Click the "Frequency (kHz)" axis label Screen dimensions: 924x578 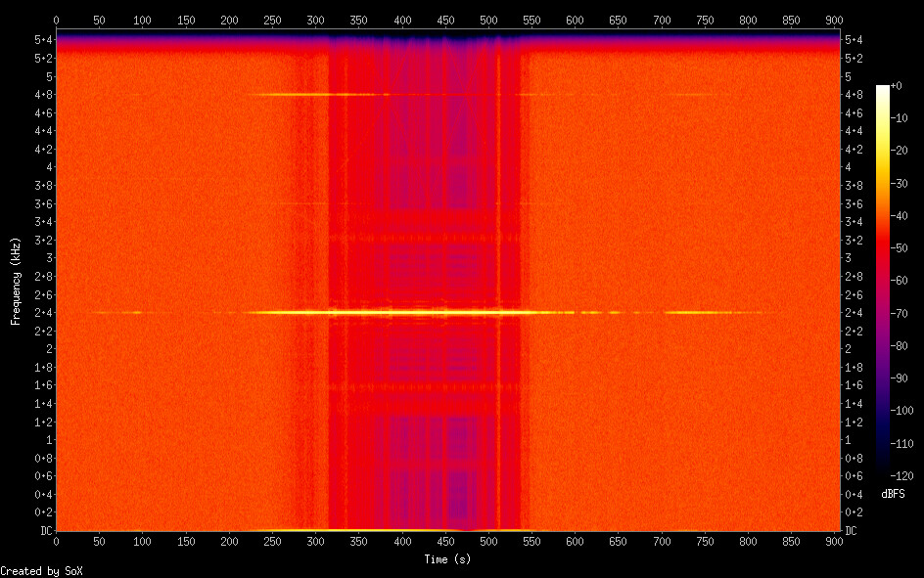[x=16, y=281]
